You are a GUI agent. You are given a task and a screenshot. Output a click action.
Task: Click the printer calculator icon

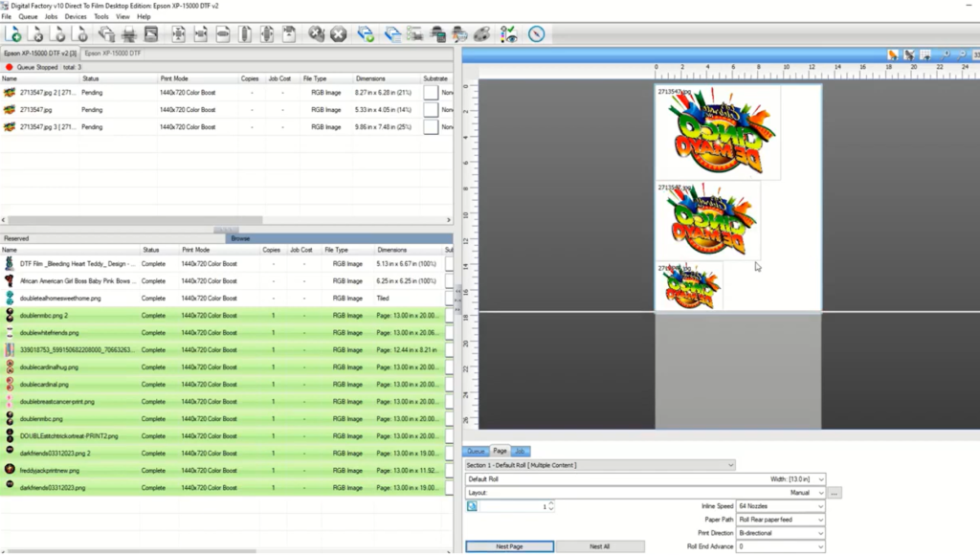(437, 34)
